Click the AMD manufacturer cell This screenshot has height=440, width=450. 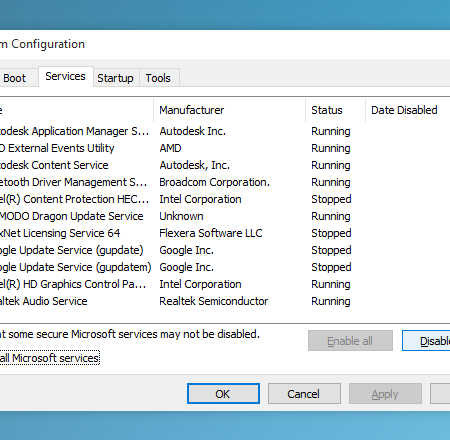click(170, 148)
